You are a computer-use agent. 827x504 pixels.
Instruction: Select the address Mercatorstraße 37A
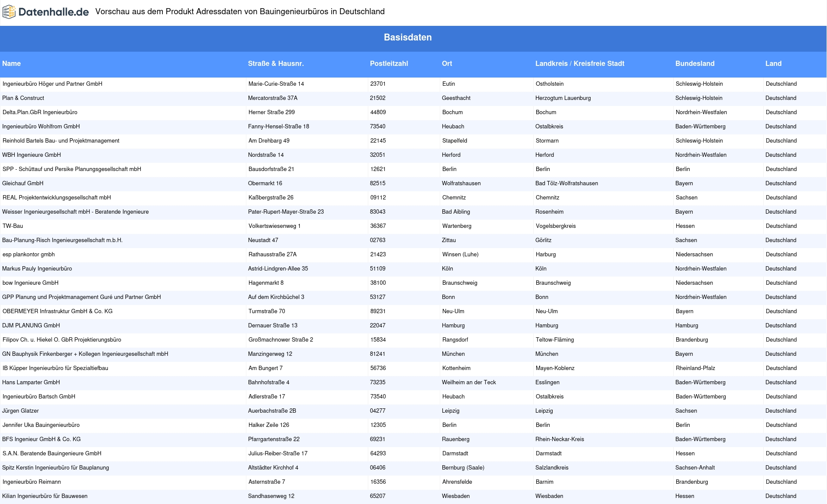tap(273, 98)
